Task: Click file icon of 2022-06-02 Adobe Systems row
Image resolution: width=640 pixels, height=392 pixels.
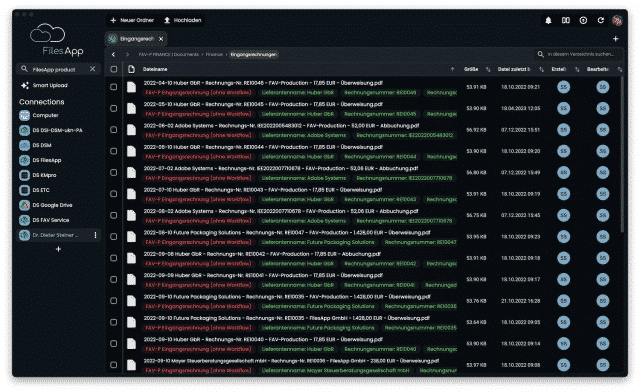Action: tap(131, 130)
